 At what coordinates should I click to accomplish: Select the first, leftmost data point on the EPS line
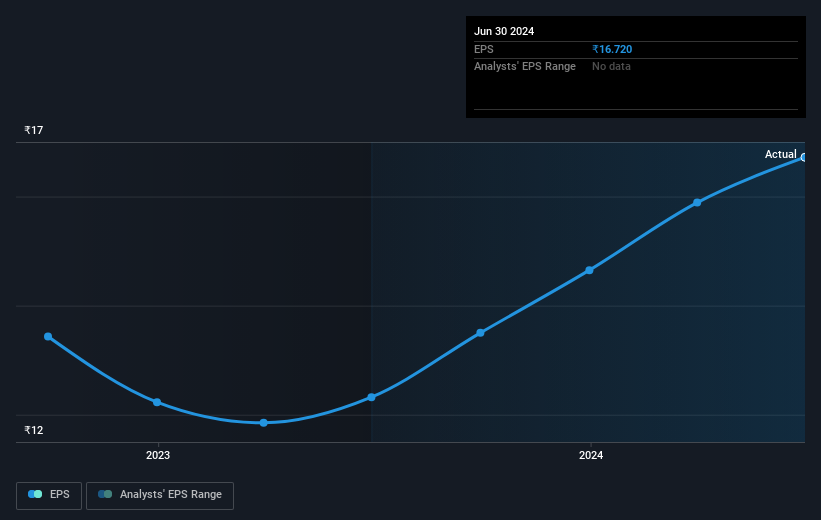[x=48, y=336]
